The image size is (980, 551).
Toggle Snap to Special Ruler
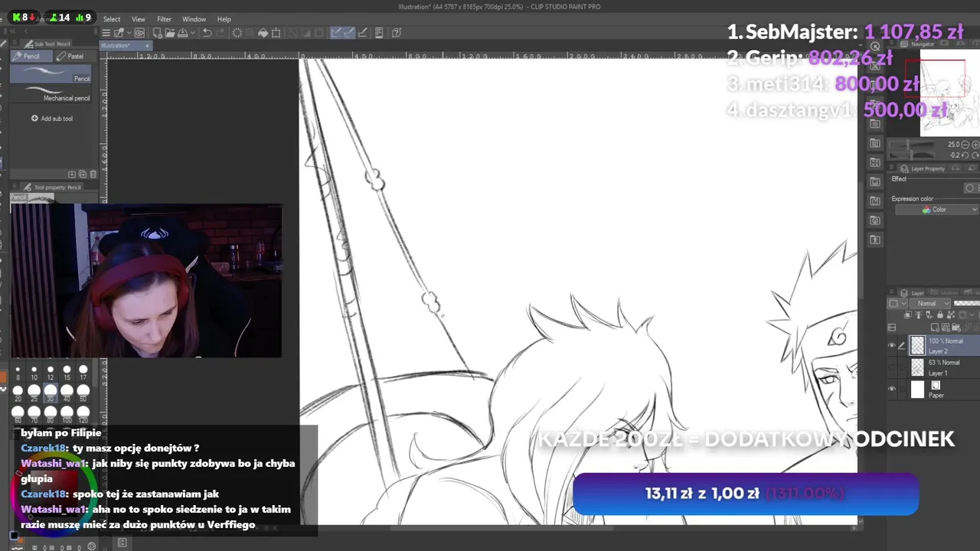coord(349,32)
